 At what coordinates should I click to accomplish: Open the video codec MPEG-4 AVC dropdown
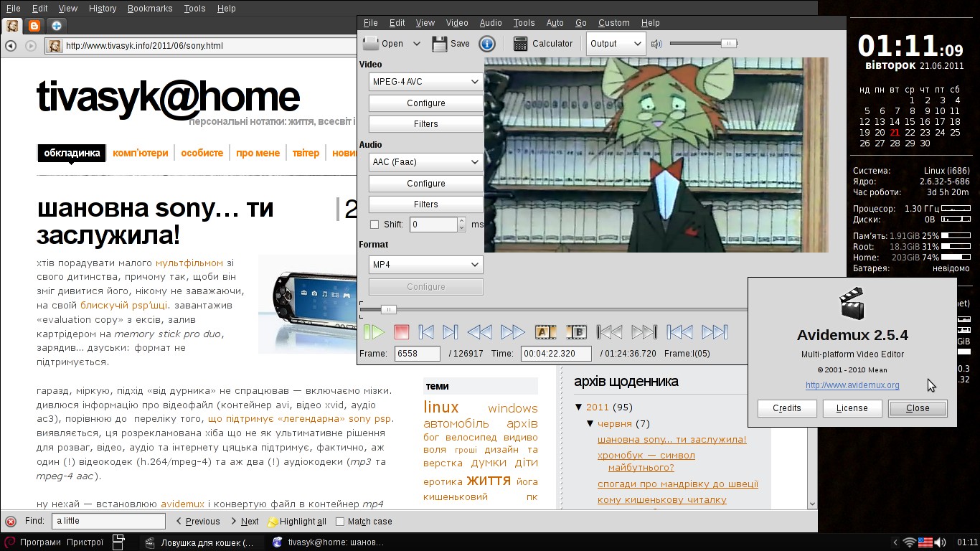(x=425, y=82)
